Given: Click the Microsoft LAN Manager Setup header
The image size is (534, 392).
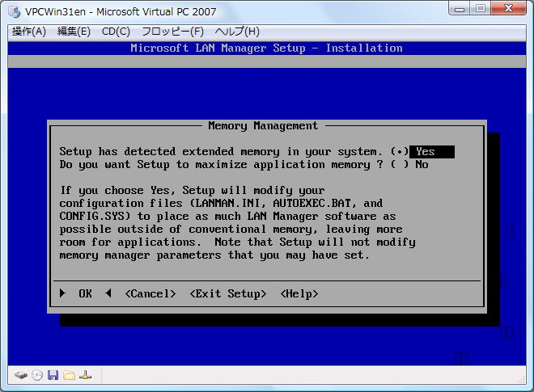Looking at the screenshot, I should click(267, 48).
